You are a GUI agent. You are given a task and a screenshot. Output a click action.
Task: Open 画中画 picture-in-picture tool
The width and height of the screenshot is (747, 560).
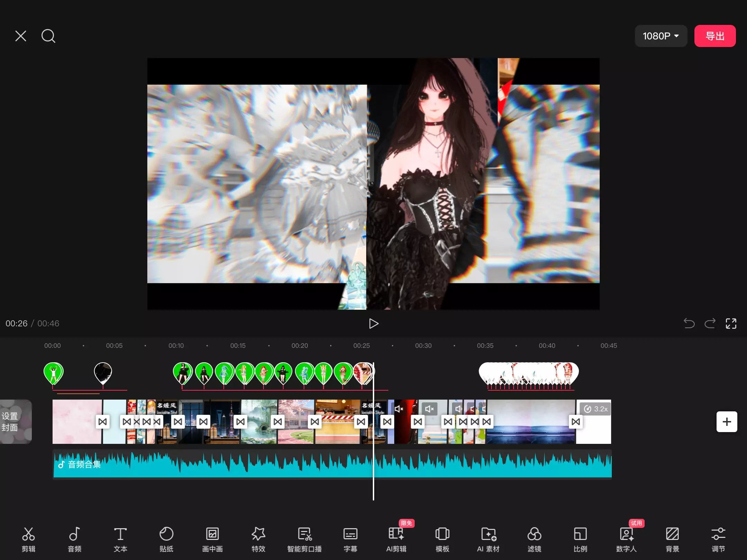point(212,539)
